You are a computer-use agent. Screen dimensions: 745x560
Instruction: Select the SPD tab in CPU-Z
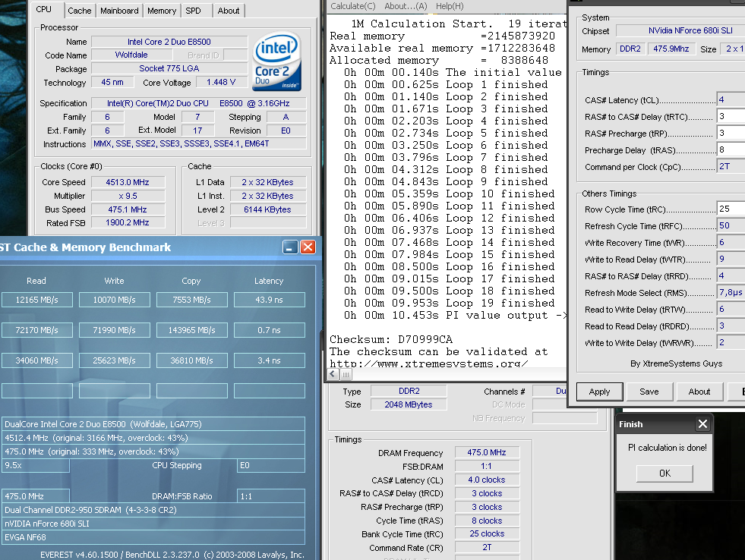click(x=193, y=11)
